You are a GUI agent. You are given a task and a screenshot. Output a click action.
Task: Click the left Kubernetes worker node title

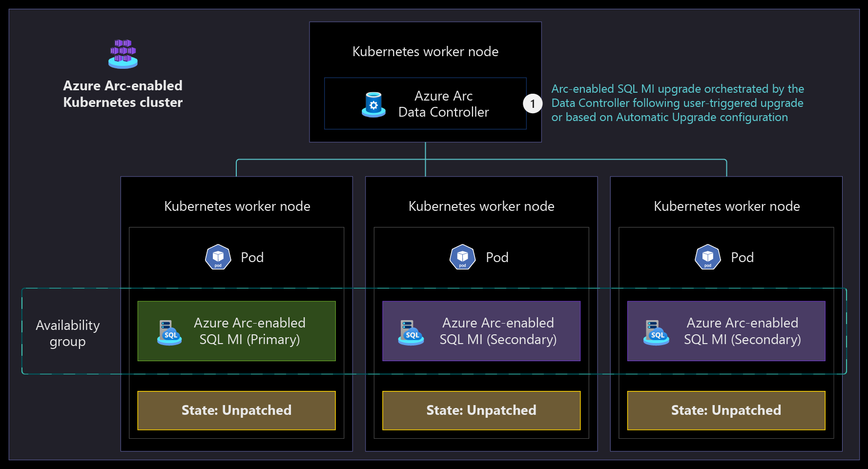tap(237, 206)
